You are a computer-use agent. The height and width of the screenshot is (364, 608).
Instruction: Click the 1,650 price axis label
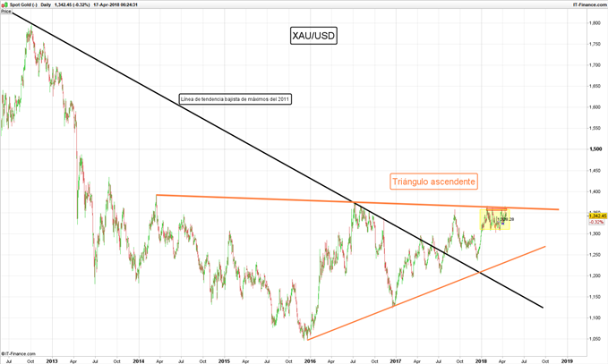(x=595, y=86)
